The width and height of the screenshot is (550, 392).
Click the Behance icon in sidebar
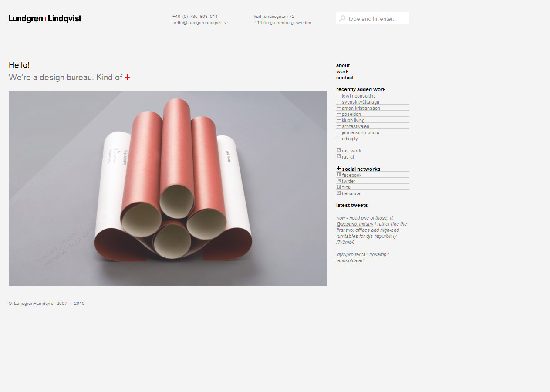[338, 193]
